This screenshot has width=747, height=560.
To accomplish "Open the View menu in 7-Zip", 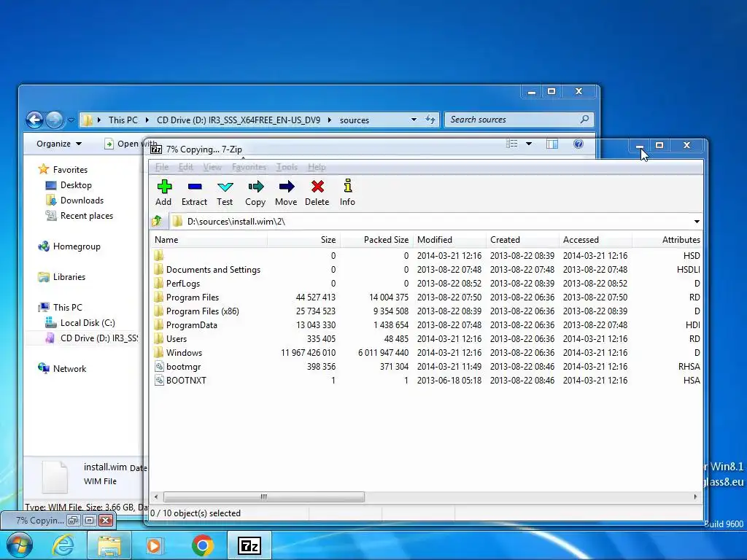I will (212, 167).
